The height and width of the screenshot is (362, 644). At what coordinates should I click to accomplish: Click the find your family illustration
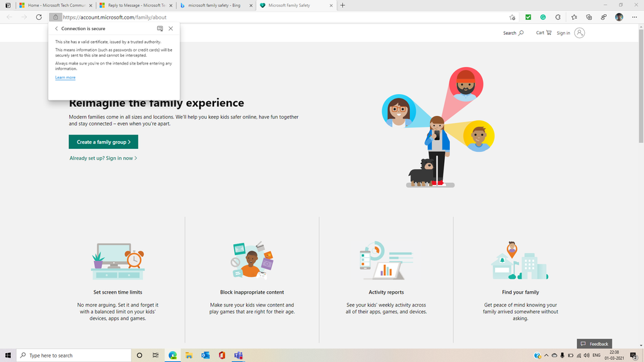tap(520, 260)
